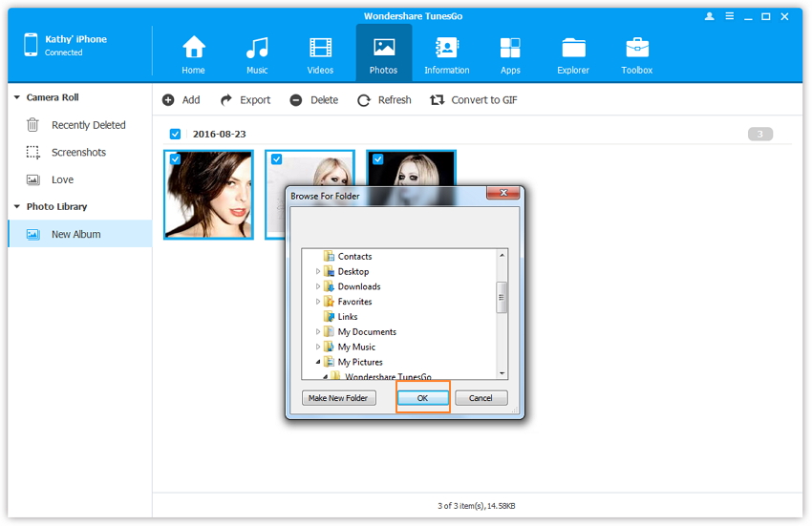Go to the Videos section icon
This screenshot has height=526, width=812.
pos(320,48)
